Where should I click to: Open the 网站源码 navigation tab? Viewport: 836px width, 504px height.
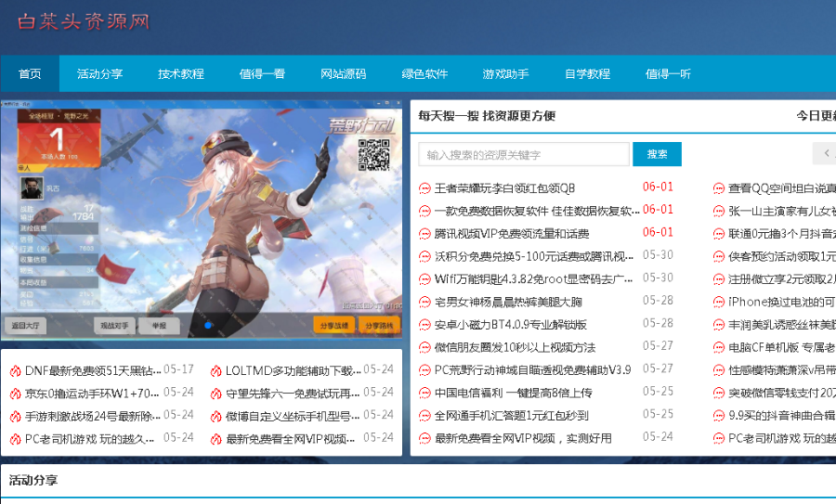tap(344, 73)
